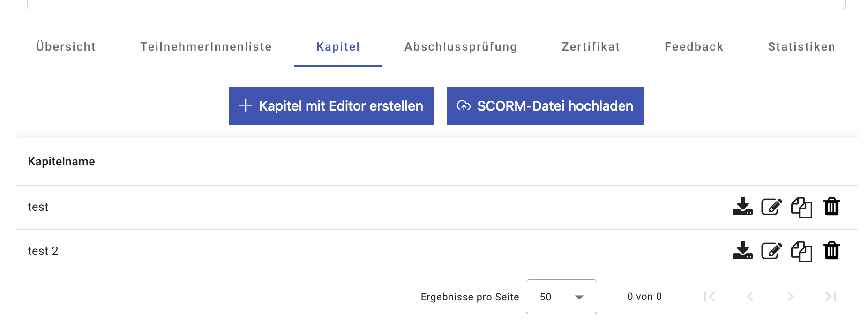Edit the 'test 2' chapter

pos(771,251)
